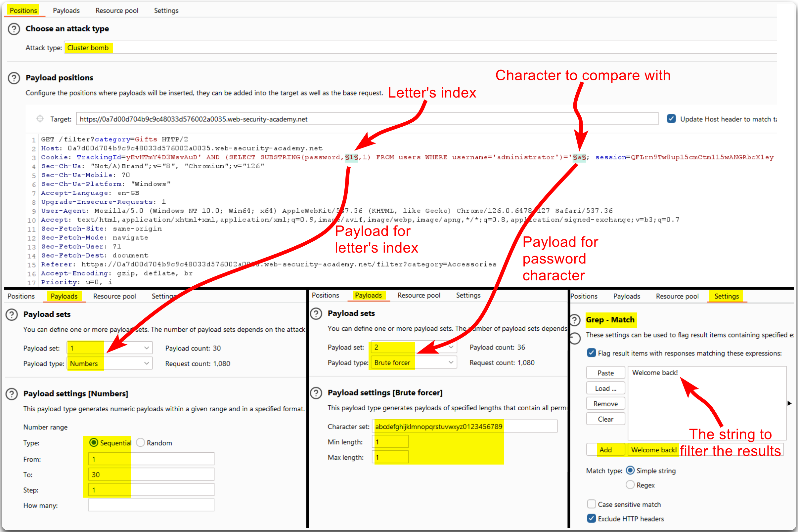Click help icon beside Choose an attack type
798x532 pixels.
[x=14, y=29]
